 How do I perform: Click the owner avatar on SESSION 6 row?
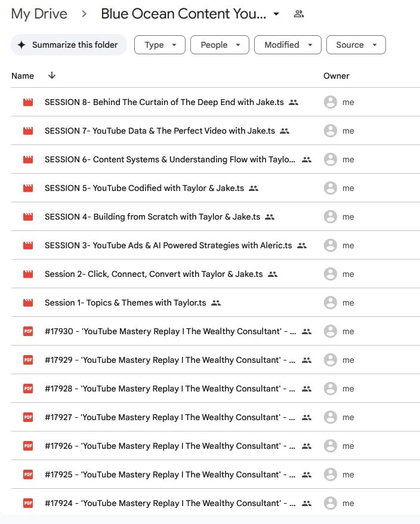pyautogui.click(x=331, y=160)
